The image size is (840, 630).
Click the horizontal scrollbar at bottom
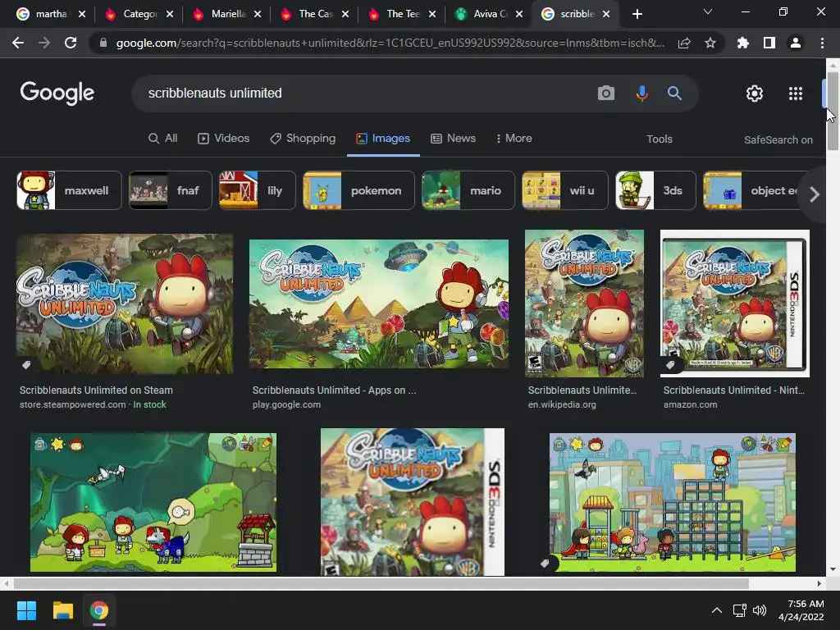(x=381, y=583)
